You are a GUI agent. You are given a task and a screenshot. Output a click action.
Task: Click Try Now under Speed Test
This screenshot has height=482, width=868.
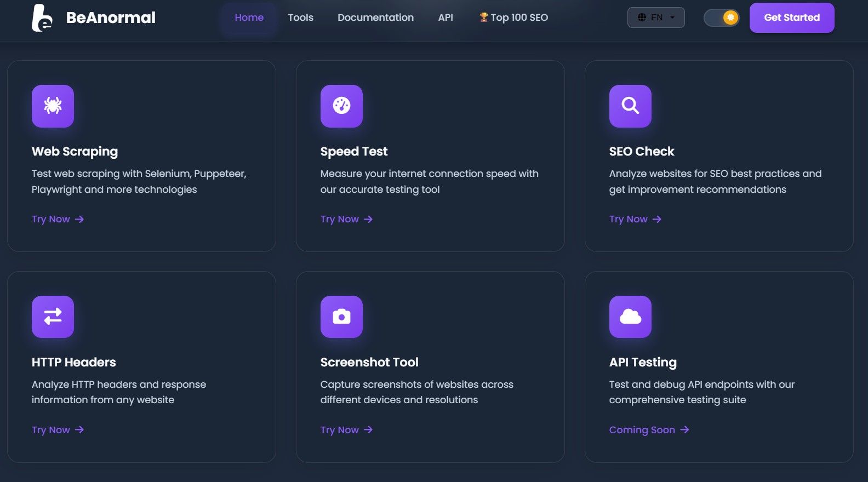coord(347,219)
